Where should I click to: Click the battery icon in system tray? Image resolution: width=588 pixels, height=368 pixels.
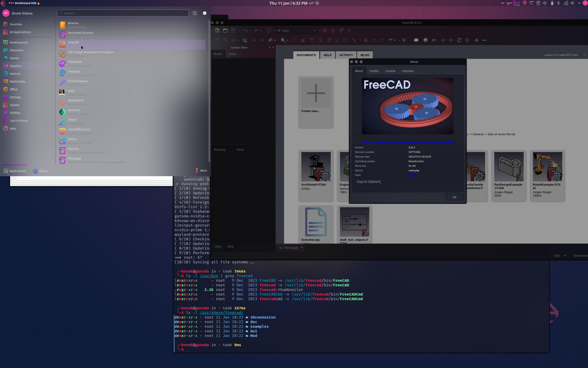coord(552,3)
